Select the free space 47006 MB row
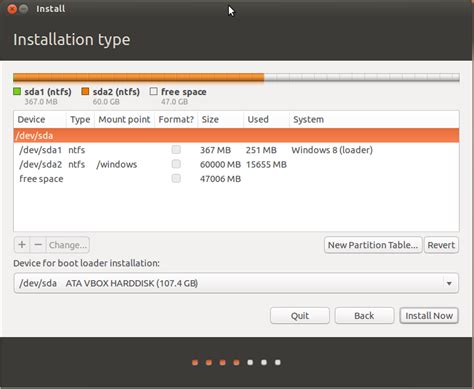 point(236,179)
